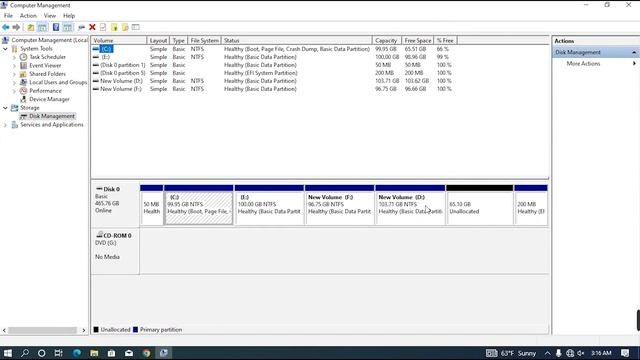
Task: Expand the Event Viewer node
Action: click(14, 66)
